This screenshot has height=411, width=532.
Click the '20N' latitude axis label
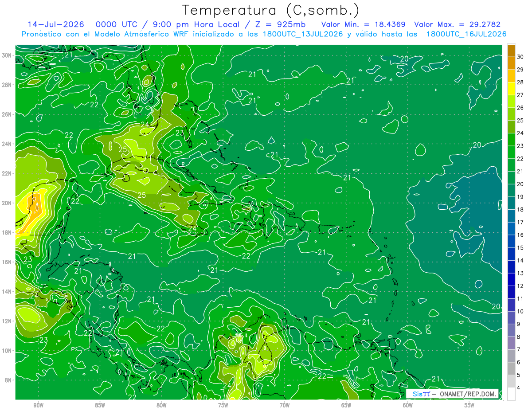(x=7, y=203)
